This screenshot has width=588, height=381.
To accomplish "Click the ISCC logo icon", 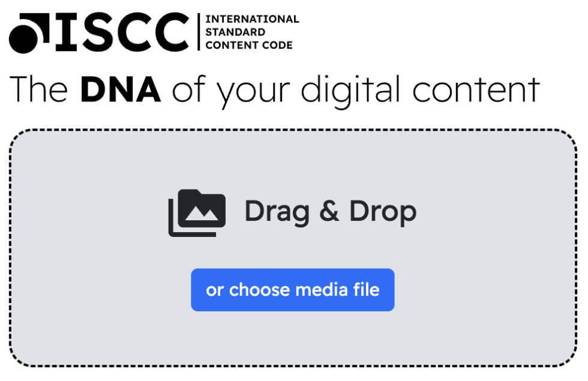I will coord(24,34).
